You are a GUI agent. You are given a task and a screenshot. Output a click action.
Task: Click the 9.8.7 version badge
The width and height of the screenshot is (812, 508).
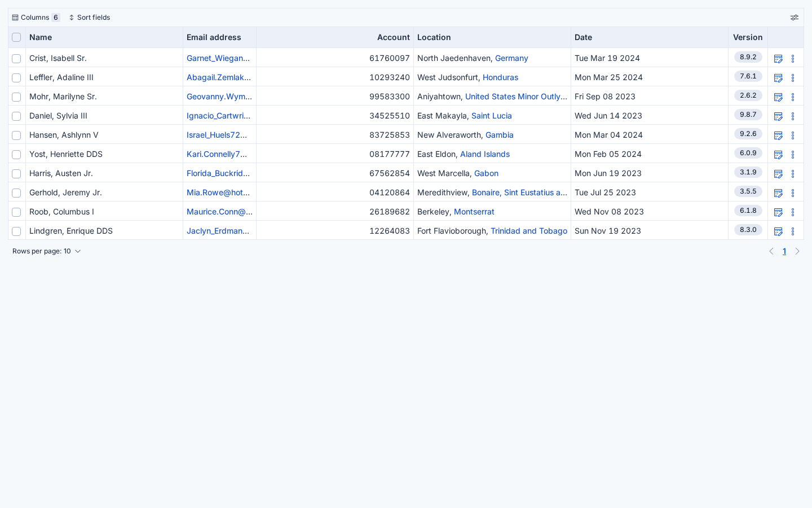[748, 115]
